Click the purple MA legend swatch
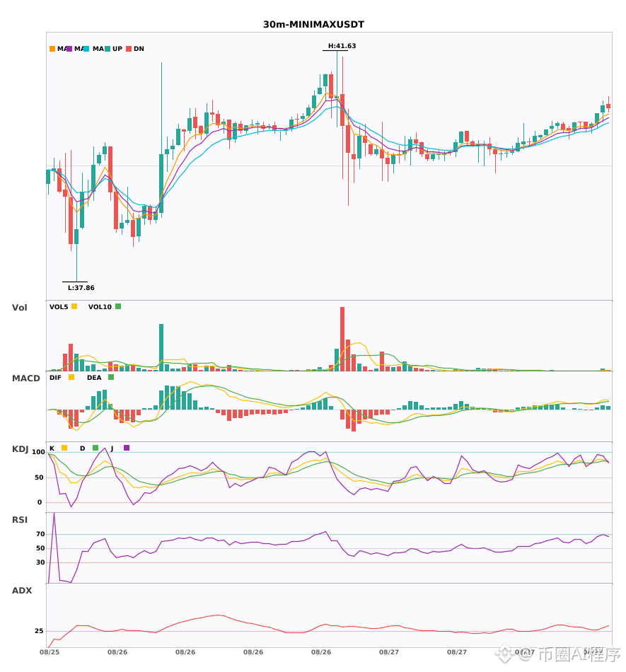 click(69, 49)
